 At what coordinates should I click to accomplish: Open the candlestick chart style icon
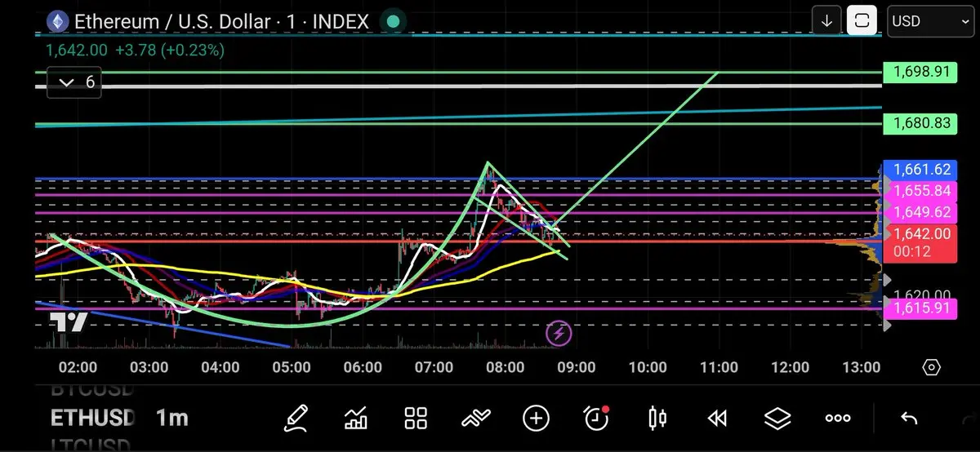(x=657, y=419)
